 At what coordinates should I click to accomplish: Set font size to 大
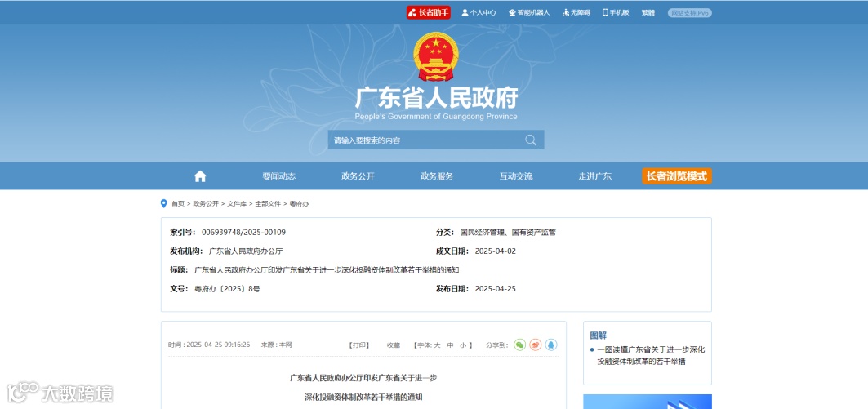pos(437,345)
